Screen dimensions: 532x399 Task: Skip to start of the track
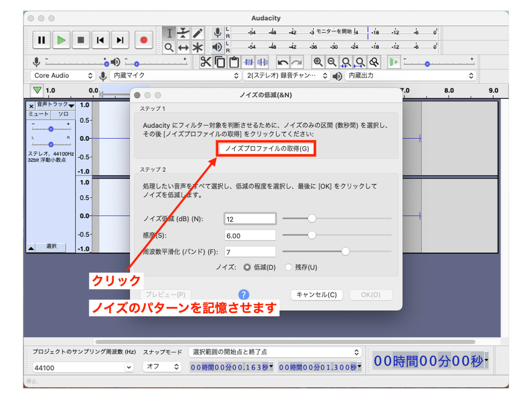tap(100, 40)
